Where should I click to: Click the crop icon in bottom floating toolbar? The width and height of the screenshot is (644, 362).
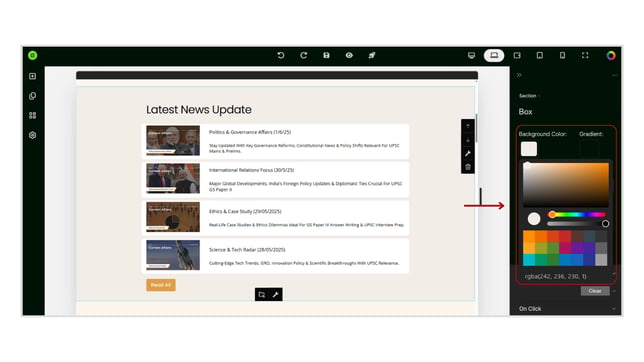tap(262, 295)
